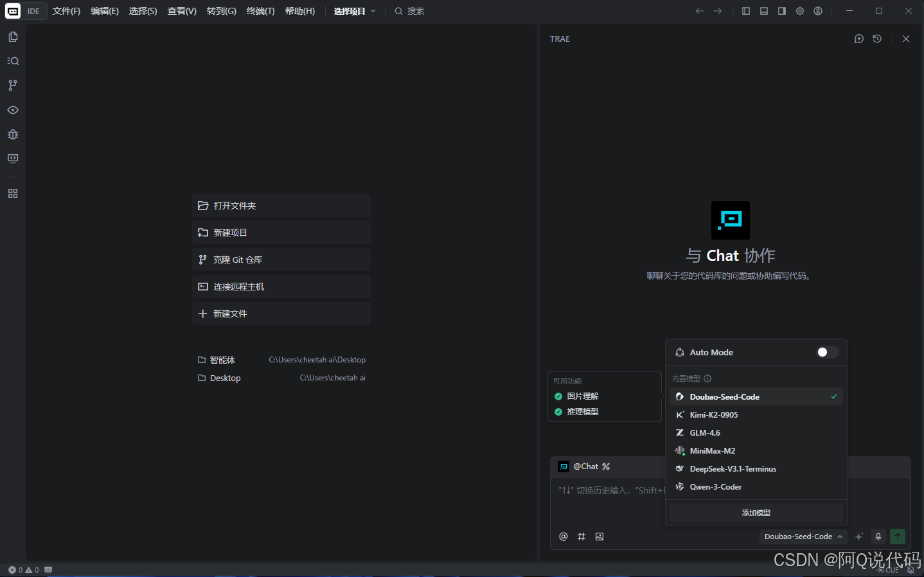Click the info icon beside 内置模型
This screenshot has width=924, height=577.
click(707, 378)
